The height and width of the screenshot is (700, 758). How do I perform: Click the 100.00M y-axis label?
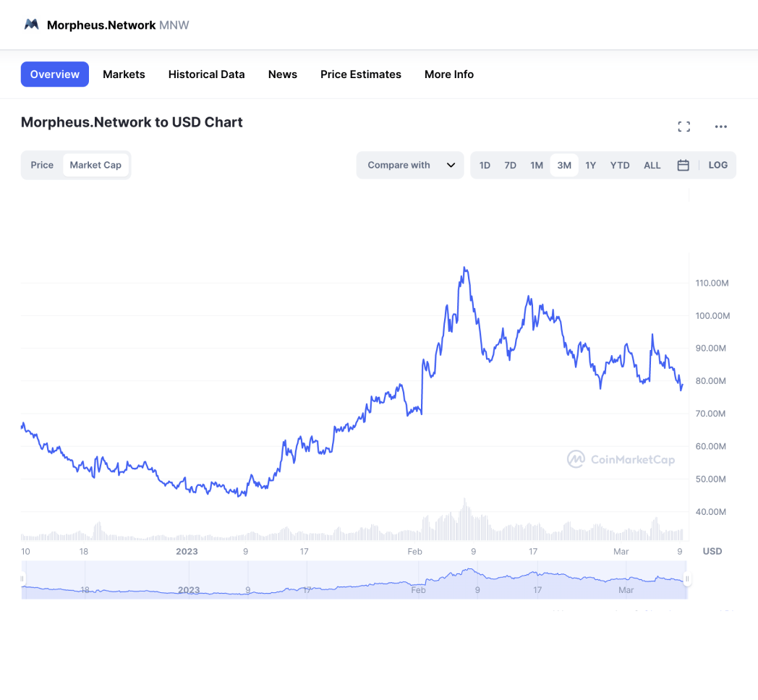tap(712, 316)
